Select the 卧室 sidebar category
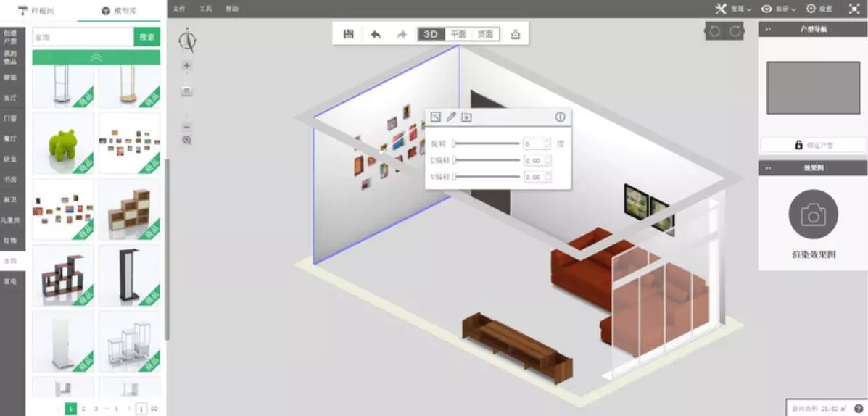 click(x=11, y=159)
